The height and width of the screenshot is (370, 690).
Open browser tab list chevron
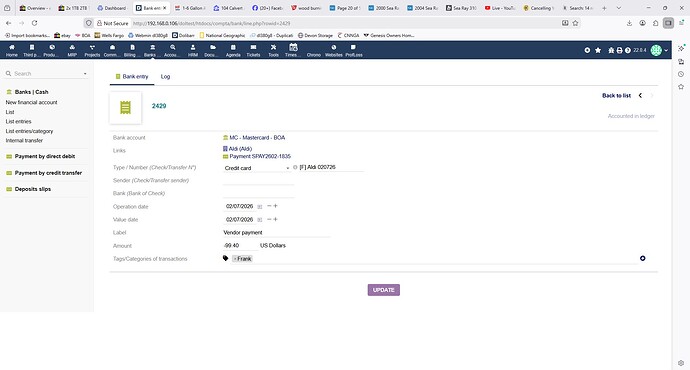(618, 8)
